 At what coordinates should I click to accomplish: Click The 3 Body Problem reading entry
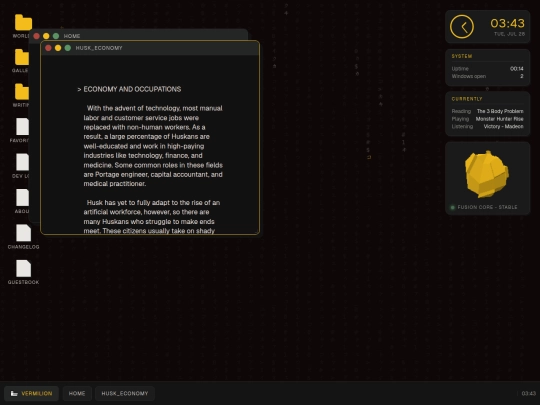(500, 111)
